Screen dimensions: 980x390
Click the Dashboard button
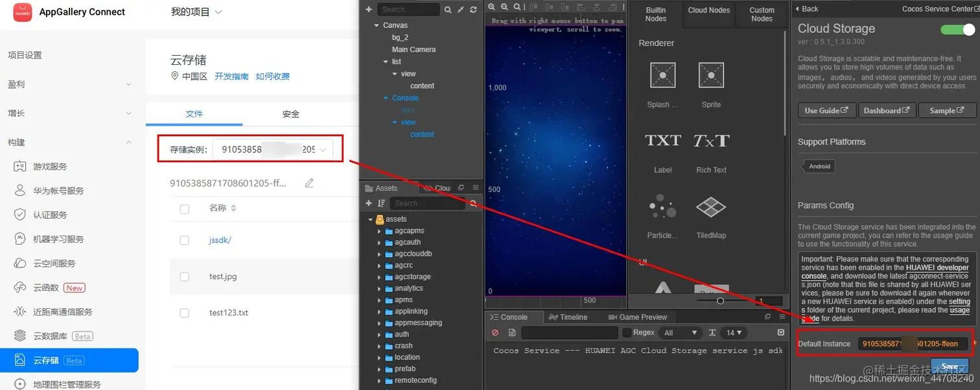pos(887,110)
